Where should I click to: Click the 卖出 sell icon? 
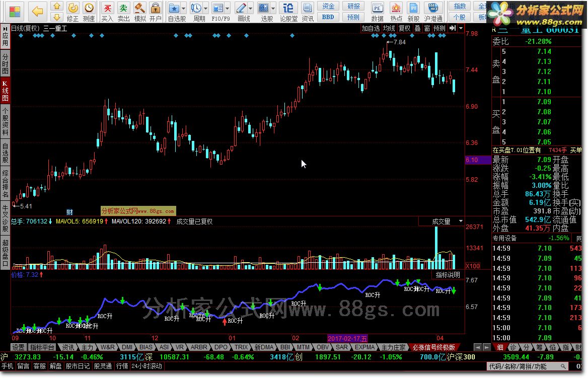coord(123,12)
